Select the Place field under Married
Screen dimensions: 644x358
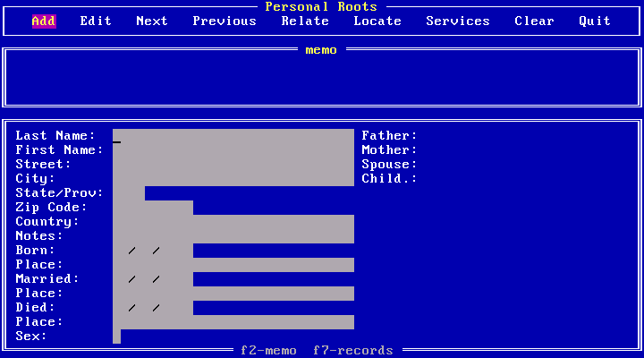(x=233, y=294)
